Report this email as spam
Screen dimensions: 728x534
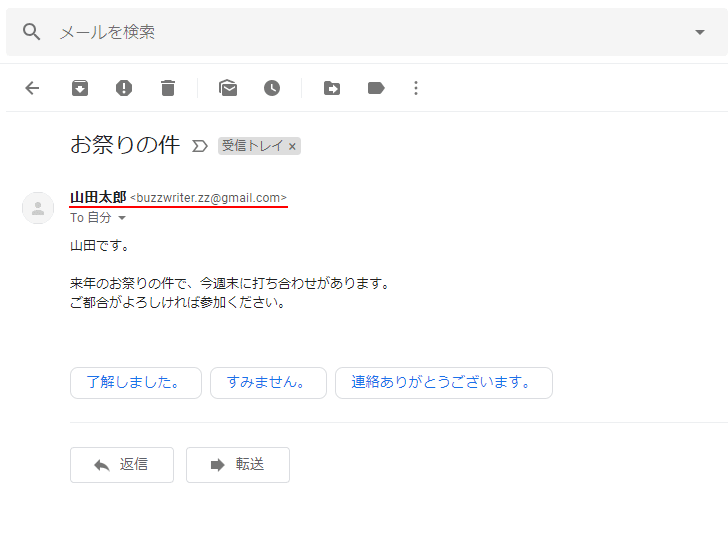tap(124, 88)
